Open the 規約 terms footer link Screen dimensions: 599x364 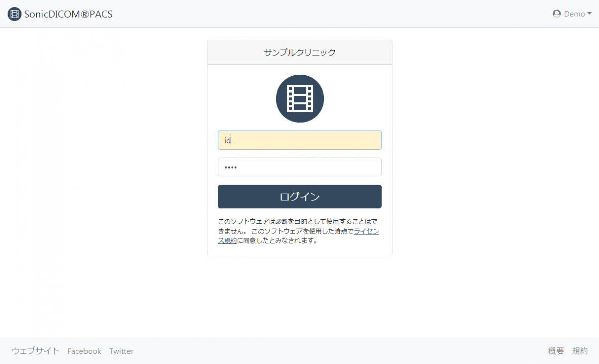[580, 351]
